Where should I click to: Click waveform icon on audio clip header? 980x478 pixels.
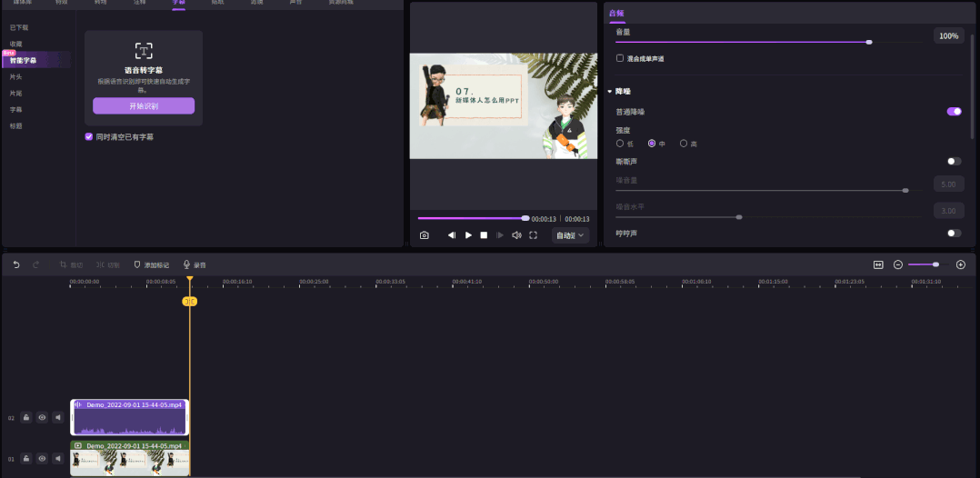click(x=78, y=404)
